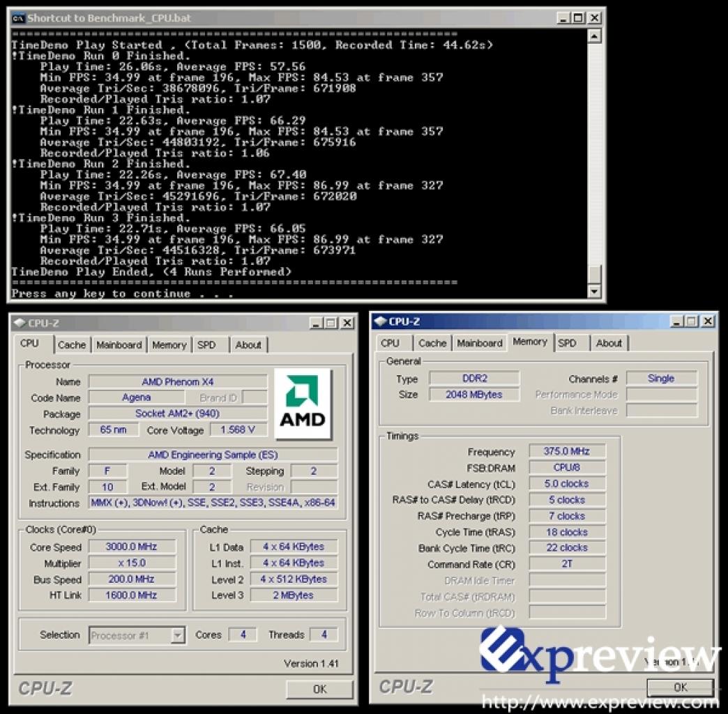Expand the Processor #1 selection dropdown
Viewport: 728px width, 714px height.
pyautogui.click(x=177, y=635)
